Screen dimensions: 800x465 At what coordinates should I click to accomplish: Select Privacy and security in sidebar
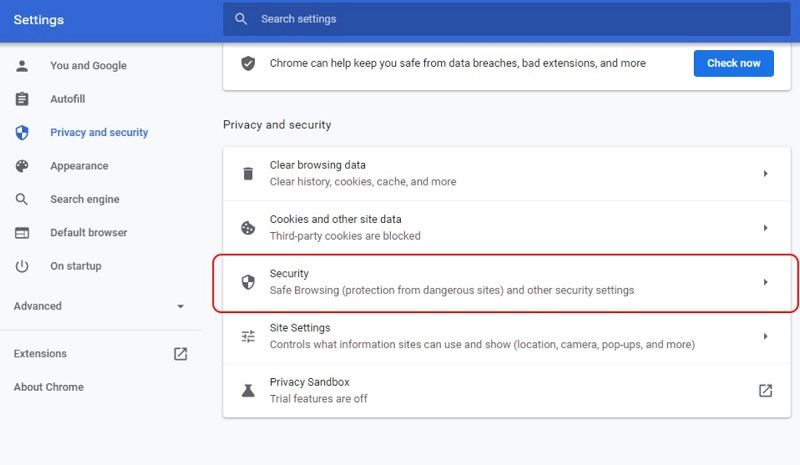click(98, 132)
